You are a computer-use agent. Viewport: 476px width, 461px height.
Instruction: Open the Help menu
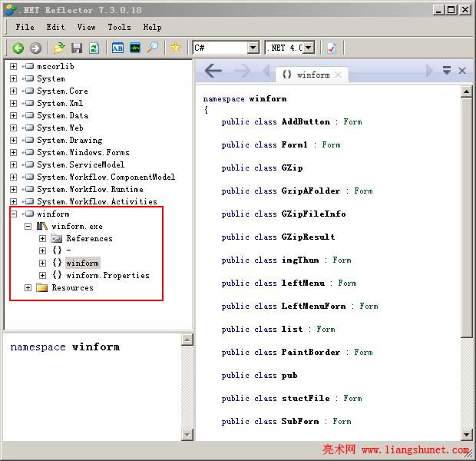click(152, 27)
